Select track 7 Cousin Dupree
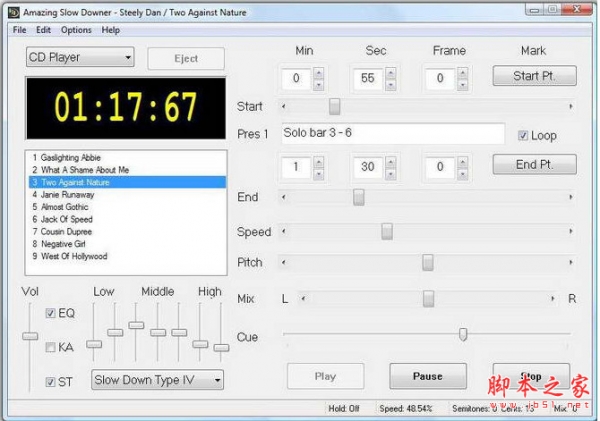 127,232
